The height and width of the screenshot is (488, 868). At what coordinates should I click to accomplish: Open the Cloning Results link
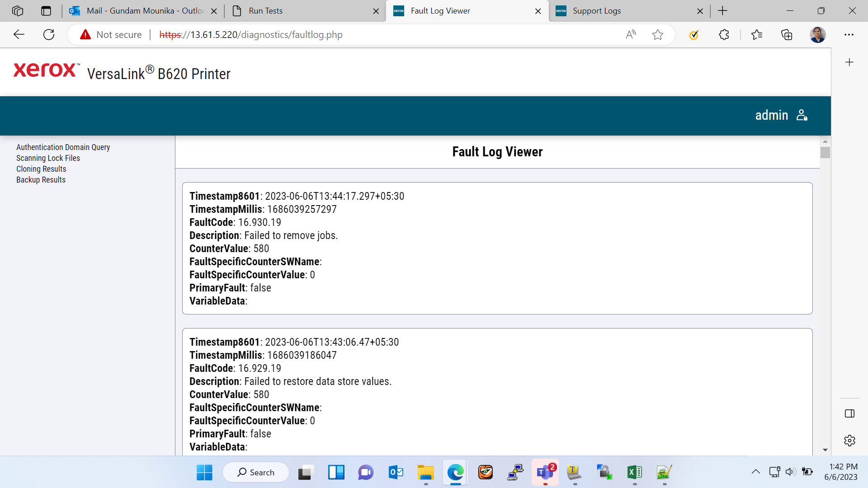tap(41, 169)
